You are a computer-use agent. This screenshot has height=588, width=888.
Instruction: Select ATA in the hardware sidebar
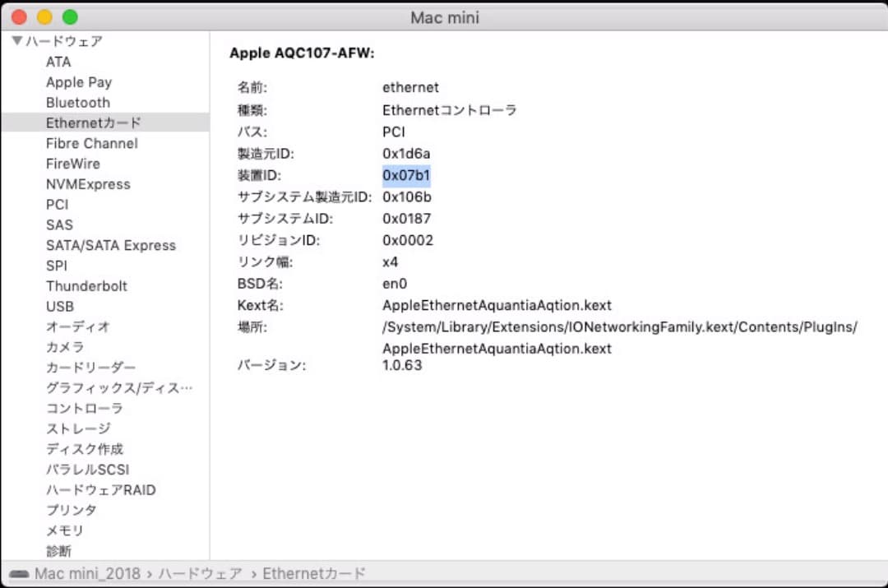pos(58,61)
